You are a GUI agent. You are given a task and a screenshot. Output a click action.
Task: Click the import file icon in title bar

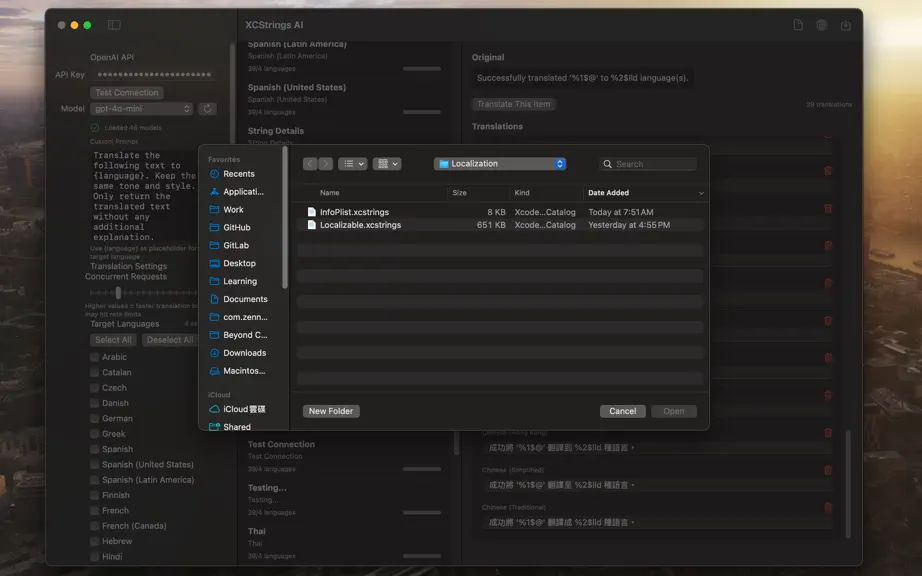point(798,25)
